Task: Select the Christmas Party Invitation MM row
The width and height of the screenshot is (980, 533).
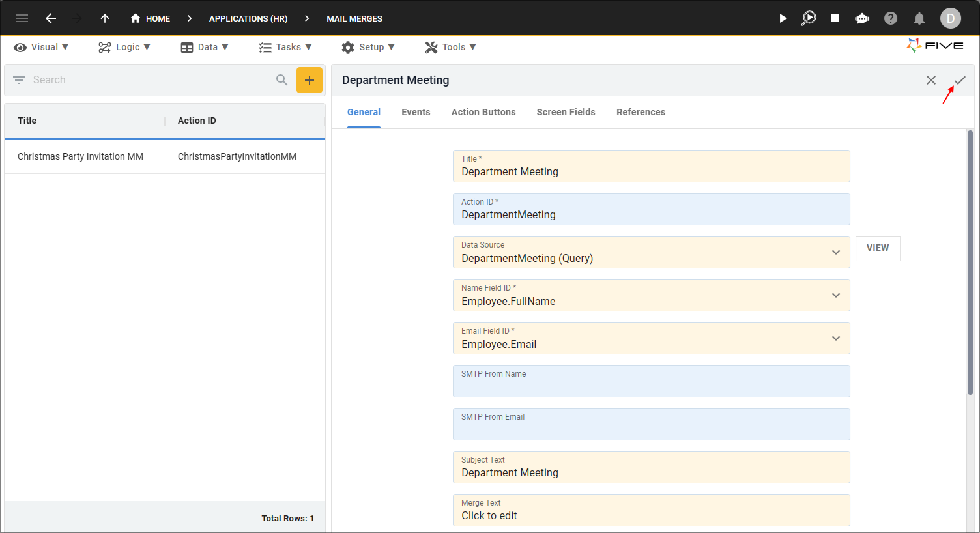Action: click(165, 156)
